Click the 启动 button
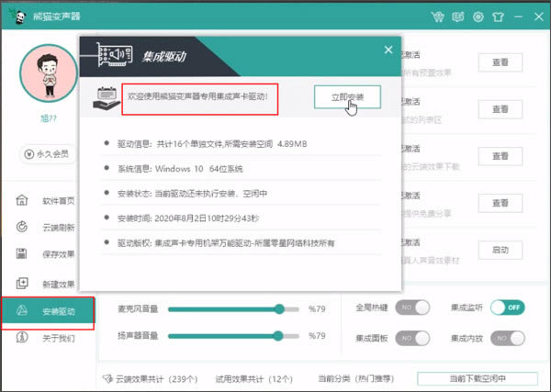The height and width of the screenshot is (392, 551). (x=500, y=250)
